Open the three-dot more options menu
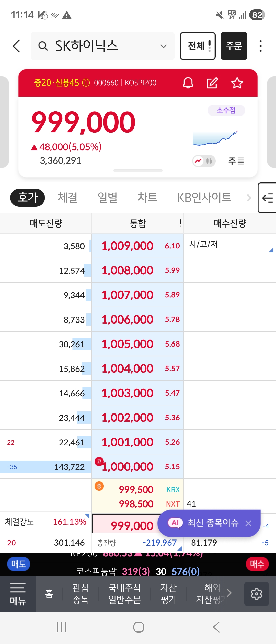This screenshot has width=276, height=644. (x=260, y=46)
